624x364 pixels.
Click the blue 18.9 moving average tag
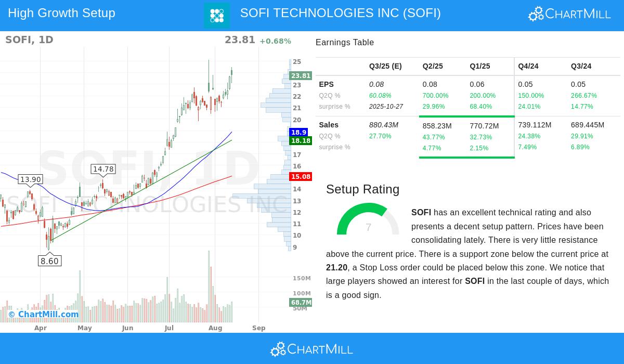coord(298,132)
